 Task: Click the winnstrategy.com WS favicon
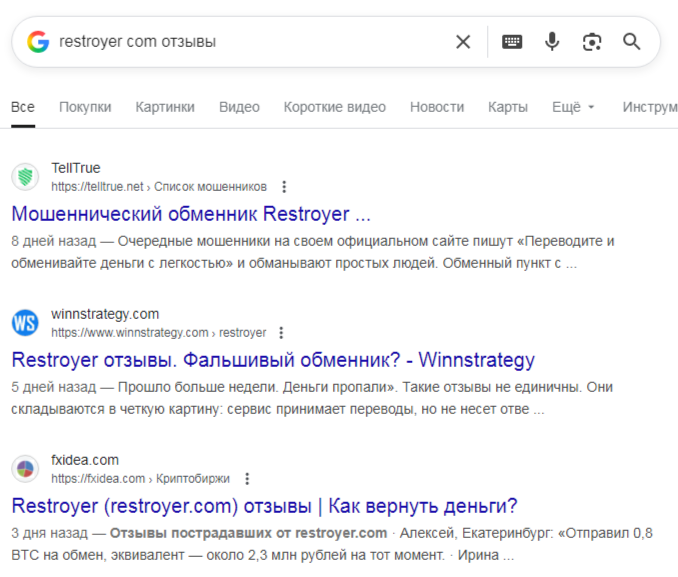pos(25,323)
